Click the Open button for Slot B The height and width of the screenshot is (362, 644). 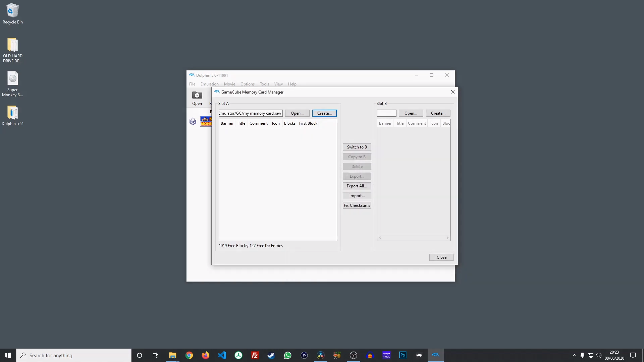coord(411,113)
